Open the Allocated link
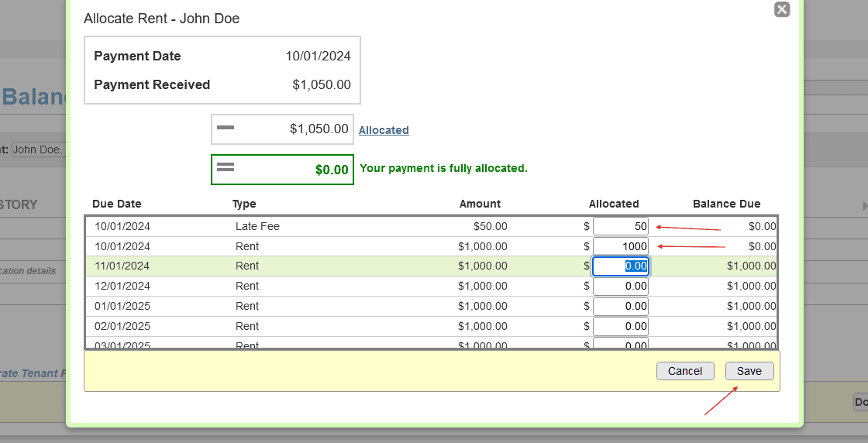868x443 pixels. click(x=384, y=130)
